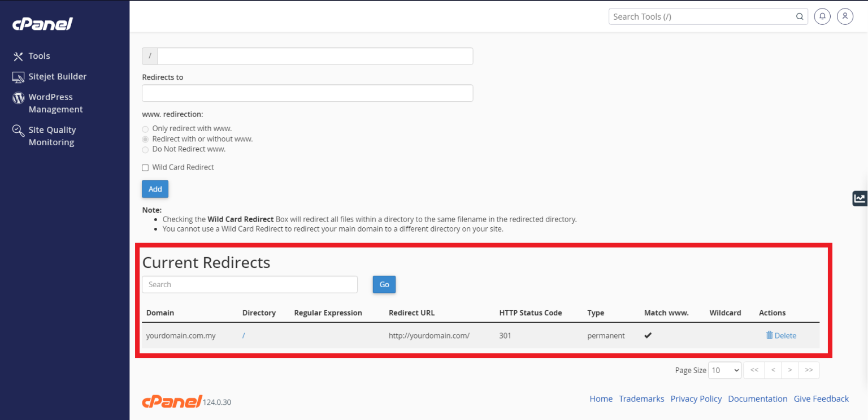Click the trash icon beside Delete
The image size is (868, 420).
click(769, 335)
